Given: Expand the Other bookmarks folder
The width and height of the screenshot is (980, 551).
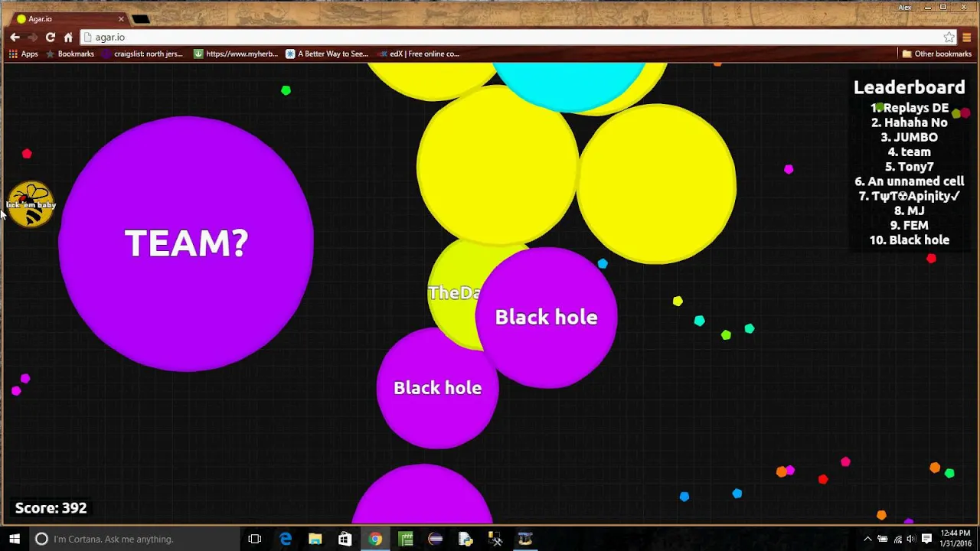Looking at the screenshot, I should [936, 54].
